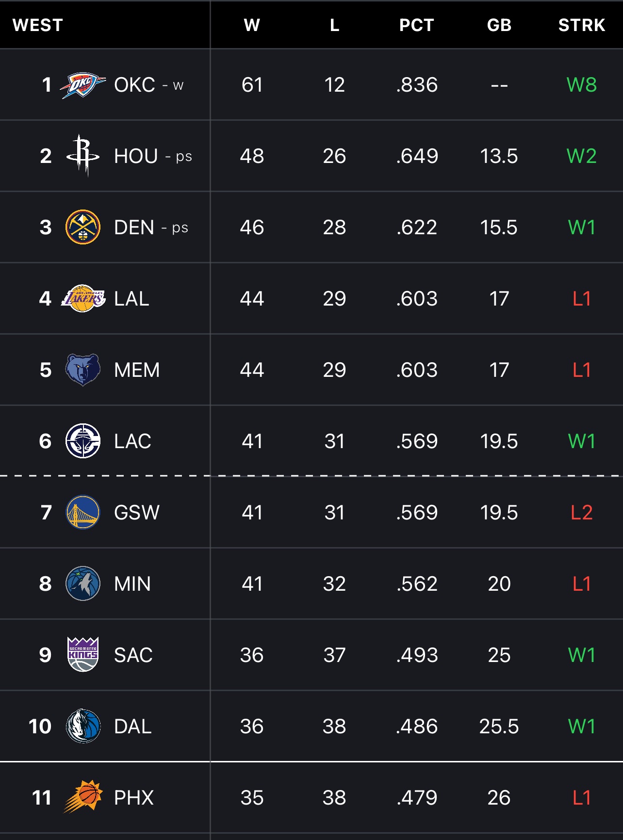Viewport: 623px width, 840px height.
Task: Open the Golden State Warriors logo
Action: (x=83, y=512)
